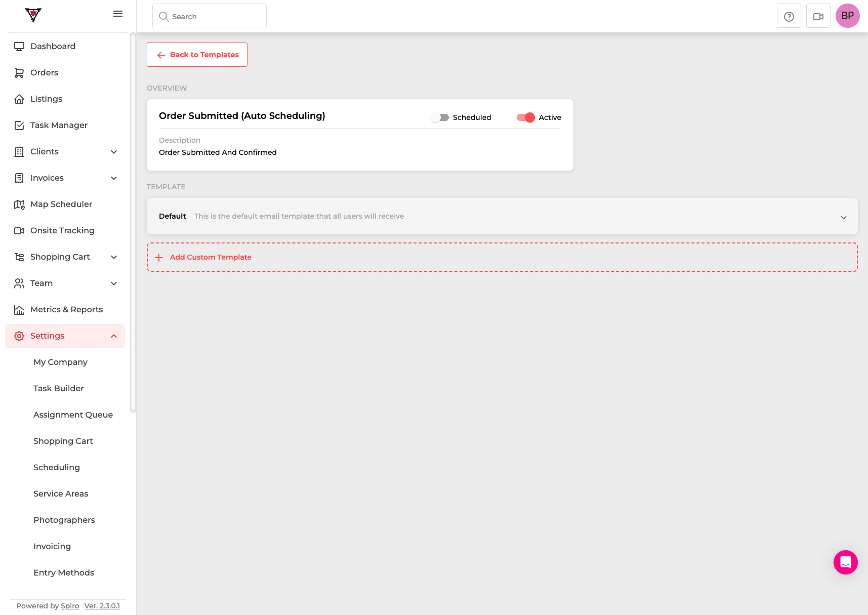Go Back to Templates
Screen dimensions: 868x615
[x=197, y=55]
